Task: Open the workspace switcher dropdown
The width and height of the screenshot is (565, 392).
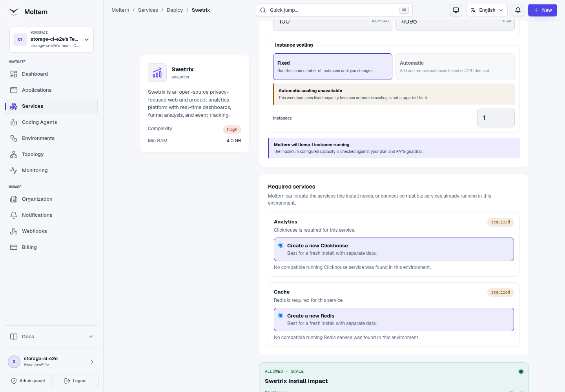Action: [51, 40]
